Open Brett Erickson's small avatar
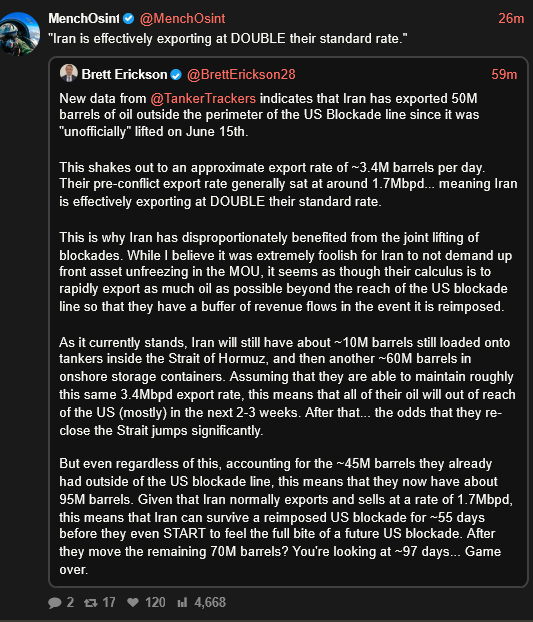This screenshot has width=533, height=622. click(x=69, y=73)
